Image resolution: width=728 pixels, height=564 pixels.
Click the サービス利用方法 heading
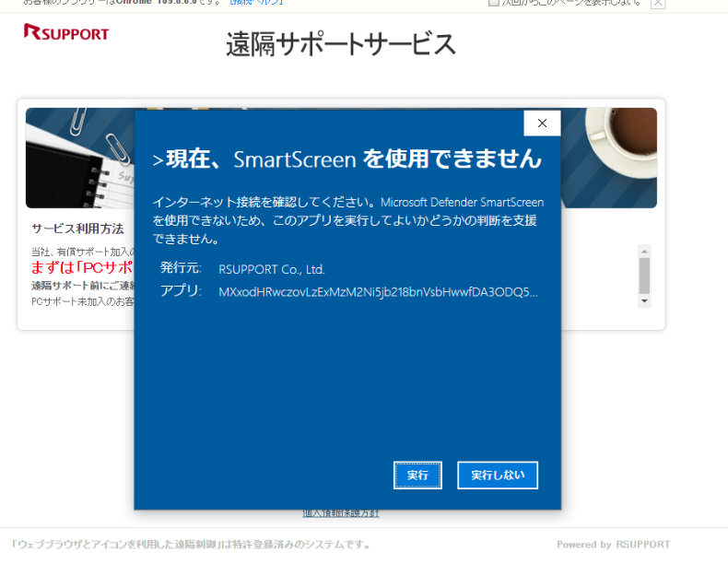[x=77, y=229]
